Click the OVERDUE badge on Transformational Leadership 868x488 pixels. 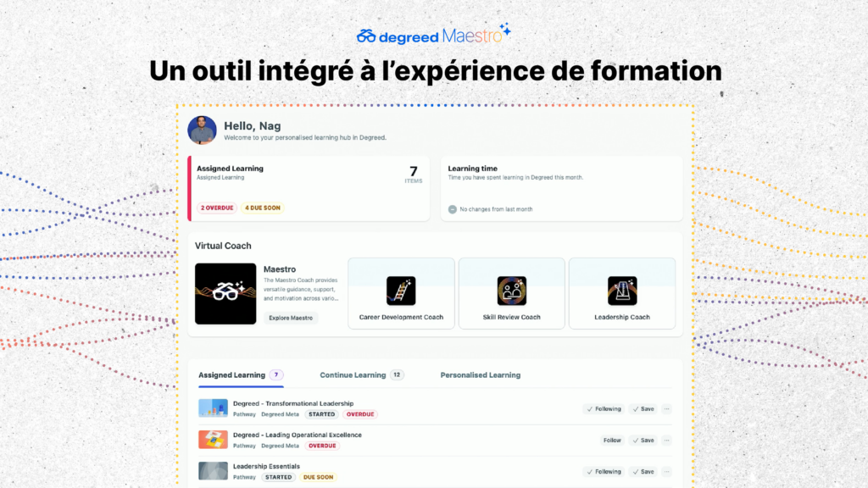[360, 414]
